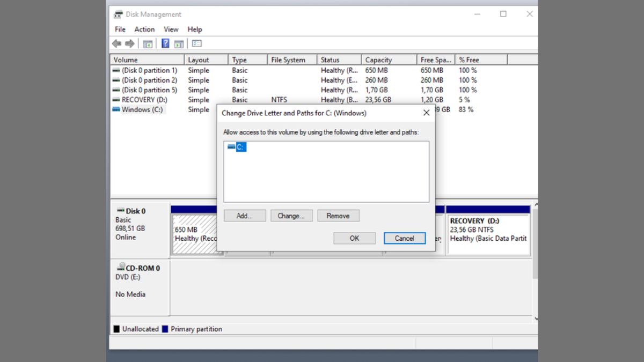Click the 1,70 GB capacity cell
This screenshot has height=362, width=644.
[376, 90]
